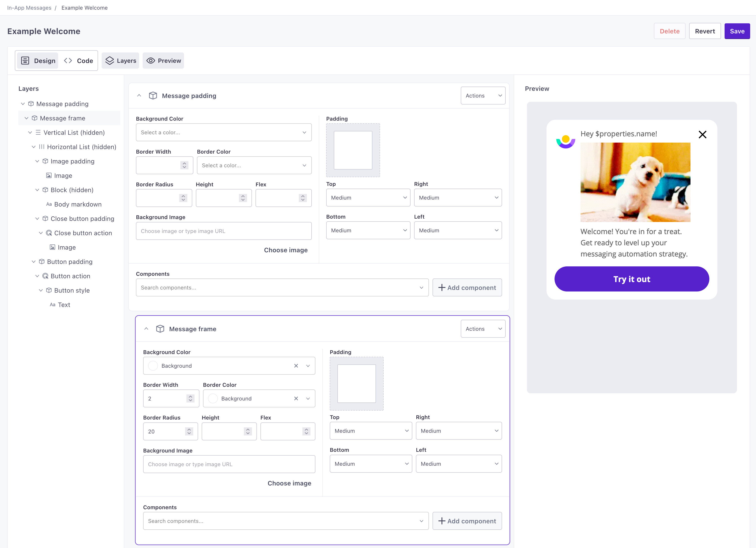
Task: Click the cube icon beside Message padding layer
Action: (x=31, y=104)
